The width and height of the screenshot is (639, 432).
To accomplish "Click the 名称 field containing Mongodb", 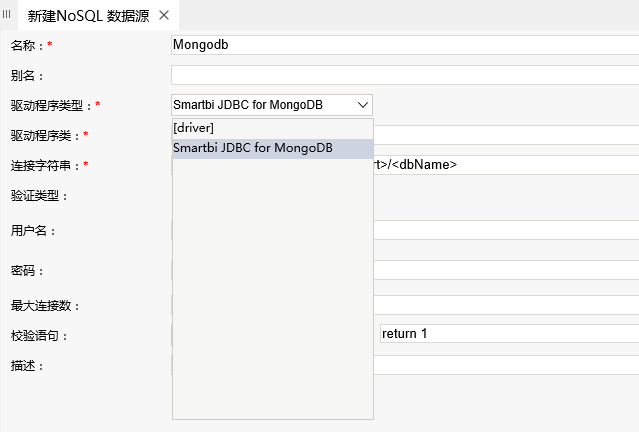I will 405,45.
